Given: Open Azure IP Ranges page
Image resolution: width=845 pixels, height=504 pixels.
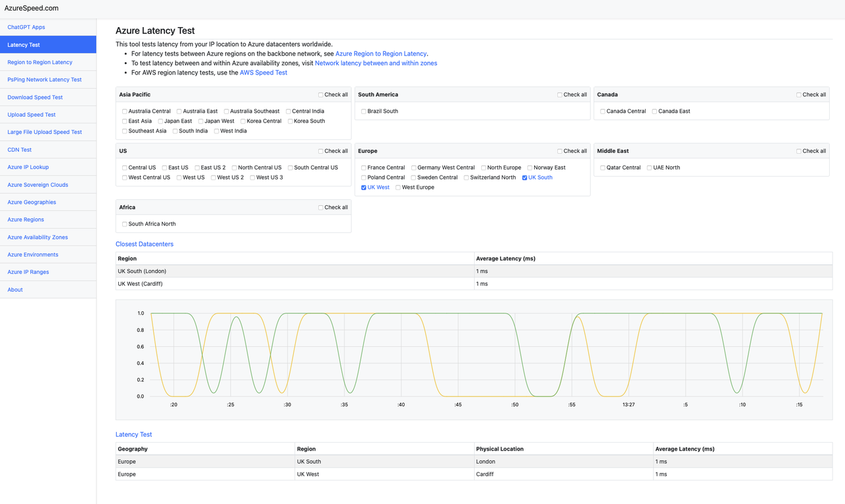Looking at the screenshot, I should [48, 272].
